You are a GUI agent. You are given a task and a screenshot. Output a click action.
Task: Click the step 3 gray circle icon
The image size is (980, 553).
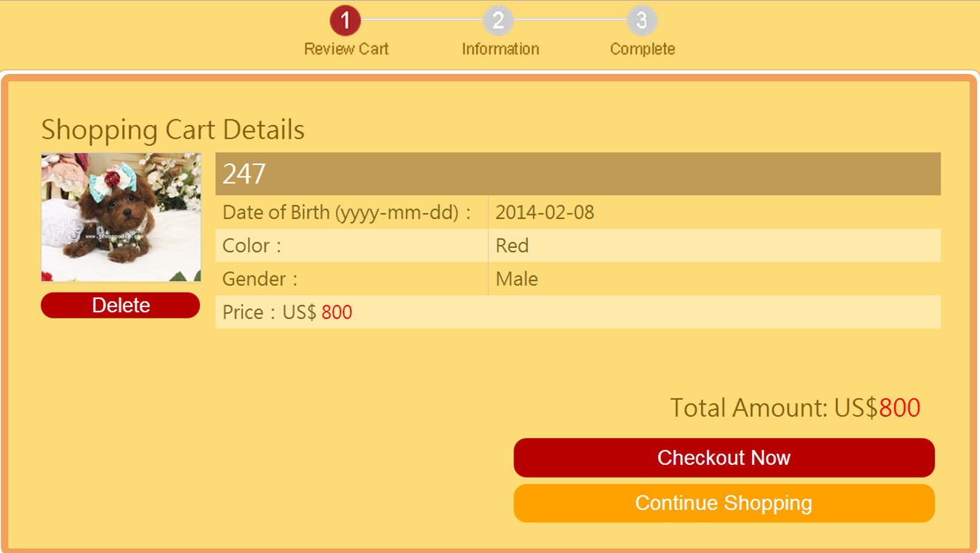642,20
